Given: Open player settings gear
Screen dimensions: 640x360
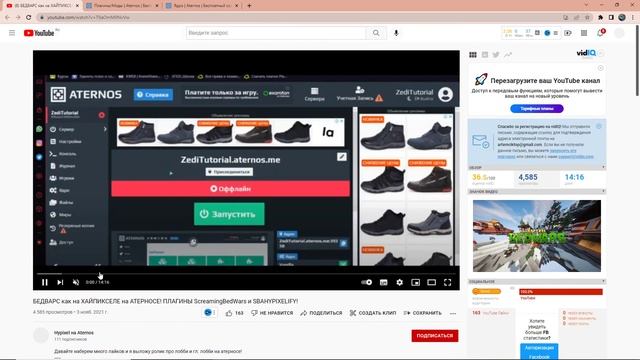Looking at the screenshot, I should [400, 282].
